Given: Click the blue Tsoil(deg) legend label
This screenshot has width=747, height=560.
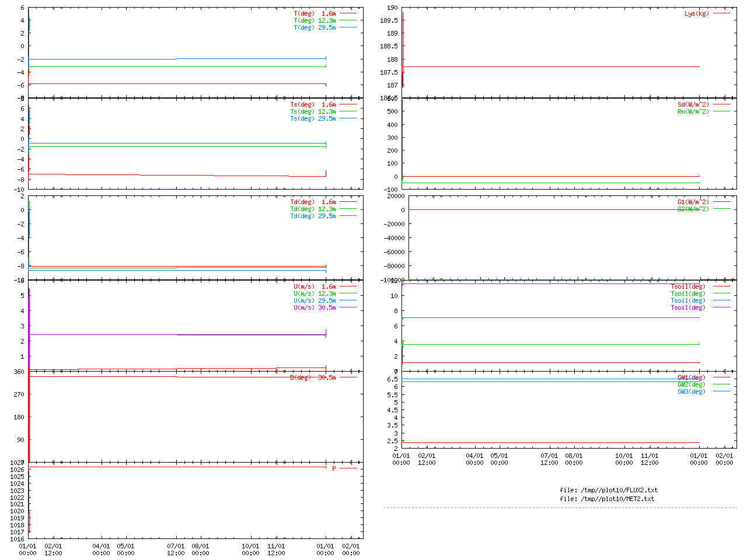Looking at the screenshot, I should tap(688, 300).
